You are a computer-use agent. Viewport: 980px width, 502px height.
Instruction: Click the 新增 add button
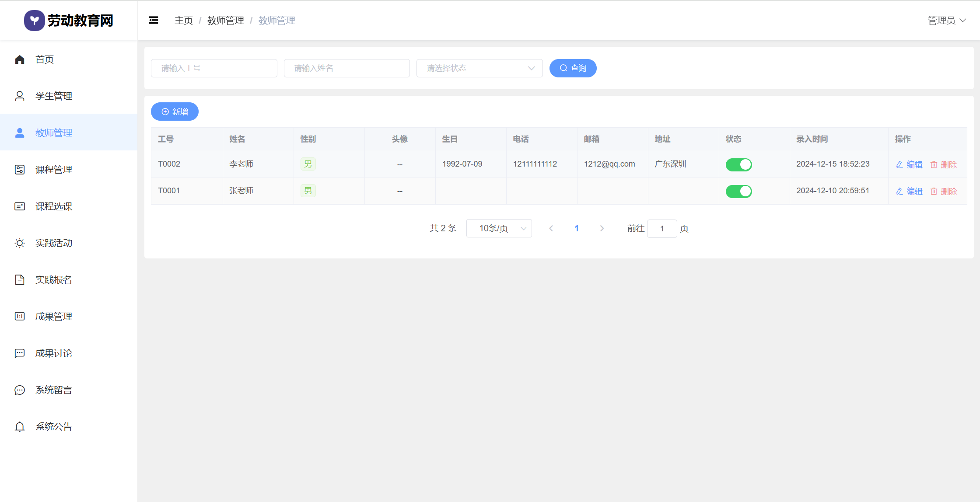click(175, 112)
